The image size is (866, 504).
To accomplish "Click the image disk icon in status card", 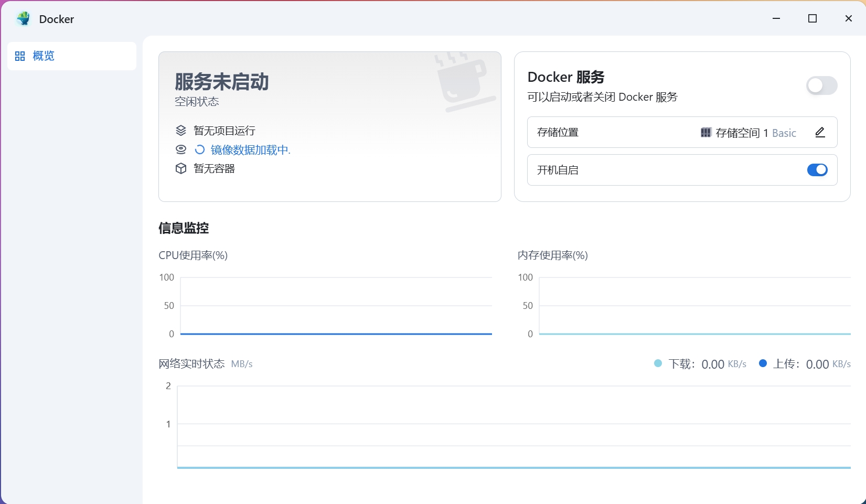I will 181,149.
